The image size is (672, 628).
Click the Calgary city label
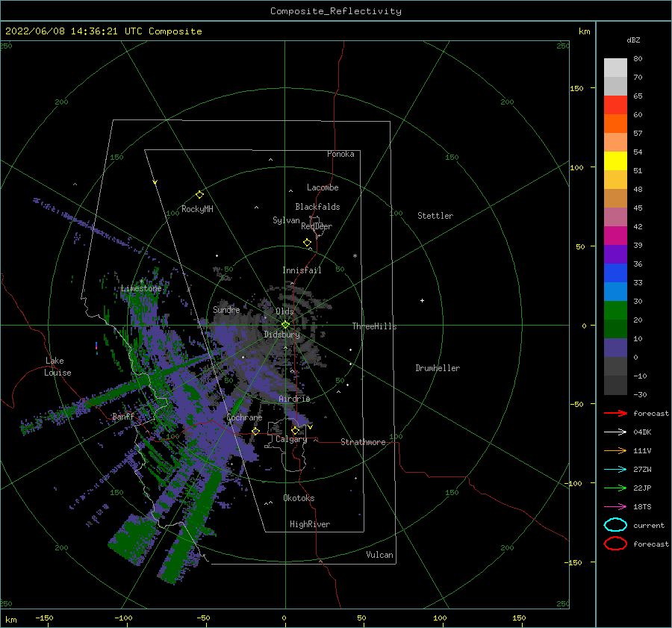pyautogui.click(x=291, y=439)
